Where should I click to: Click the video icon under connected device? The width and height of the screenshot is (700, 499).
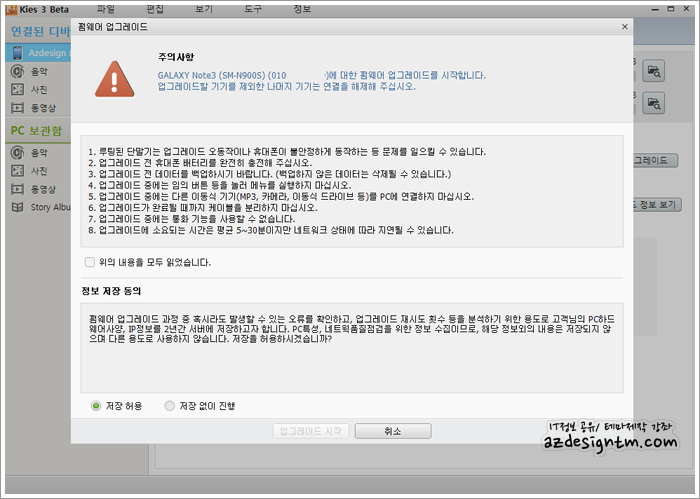pos(17,108)
